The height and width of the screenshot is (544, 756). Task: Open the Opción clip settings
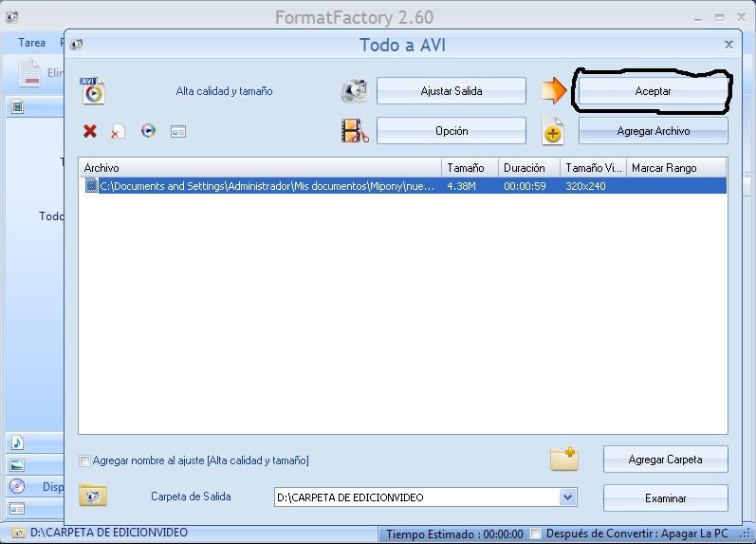tap(452, 131)
